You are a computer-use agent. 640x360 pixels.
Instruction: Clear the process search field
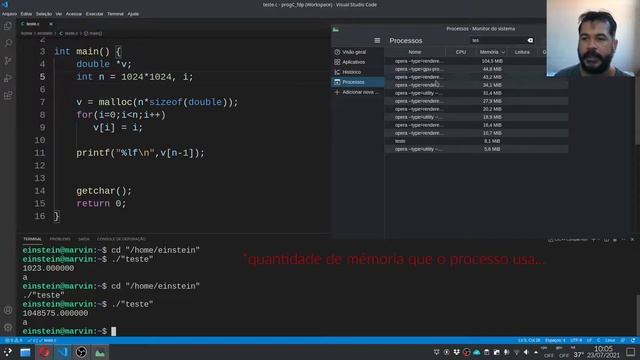pos(530,40)
